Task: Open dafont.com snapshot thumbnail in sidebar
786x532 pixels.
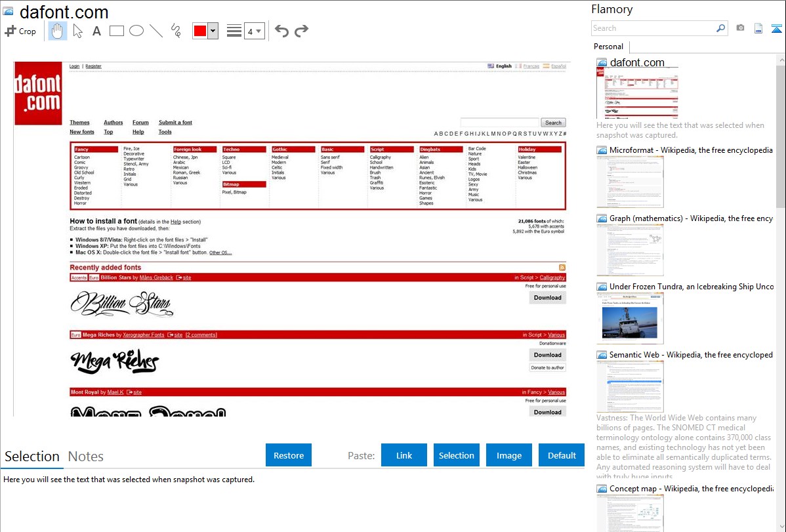Action: (637, 93)
